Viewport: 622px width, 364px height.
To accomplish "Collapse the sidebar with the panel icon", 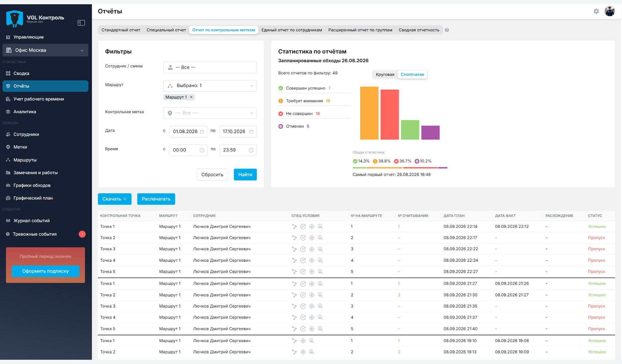I will point(81,23).
